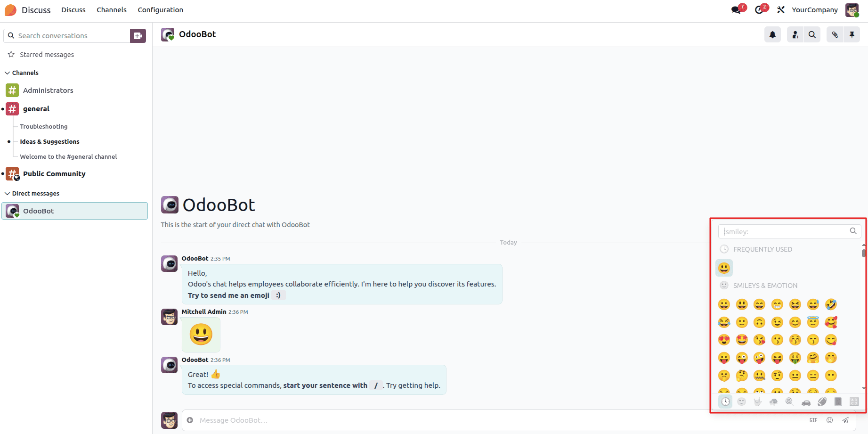Jump to Frequently Used emoji category clock
Image resolution: width=868 pixels, height=434 pixels.
725,401
